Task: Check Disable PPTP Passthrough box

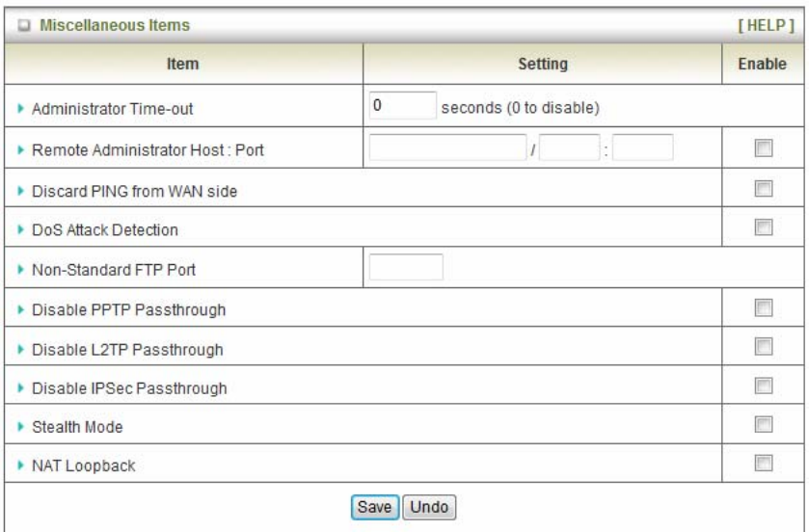Action: (764, 307)
